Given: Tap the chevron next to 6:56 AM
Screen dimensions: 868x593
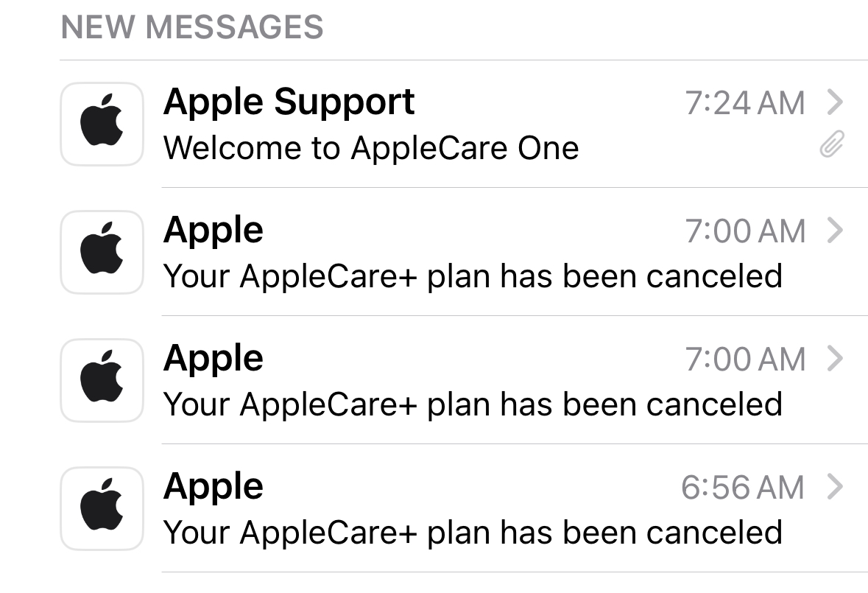Looking at the screenshot, I should (834, 488).
